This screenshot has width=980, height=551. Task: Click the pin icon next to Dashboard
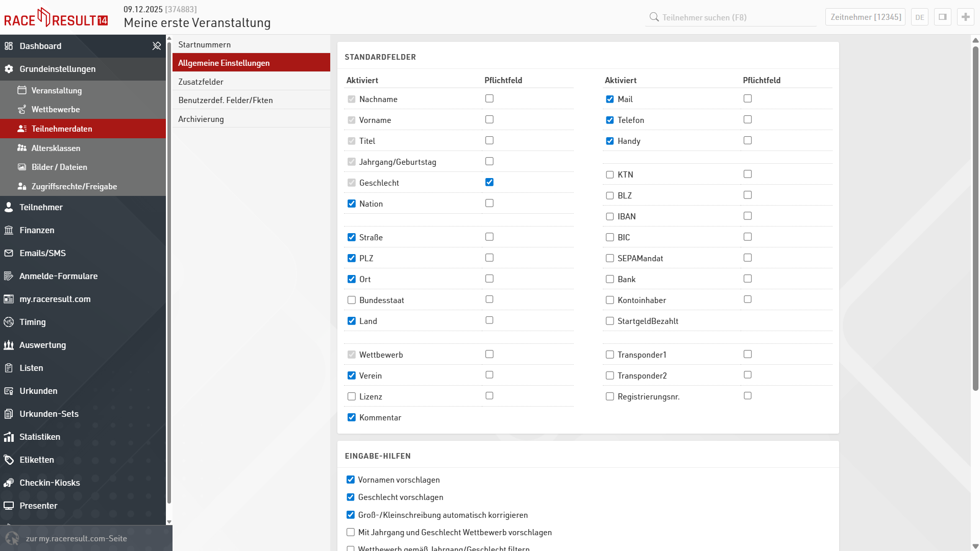point(156,46)
